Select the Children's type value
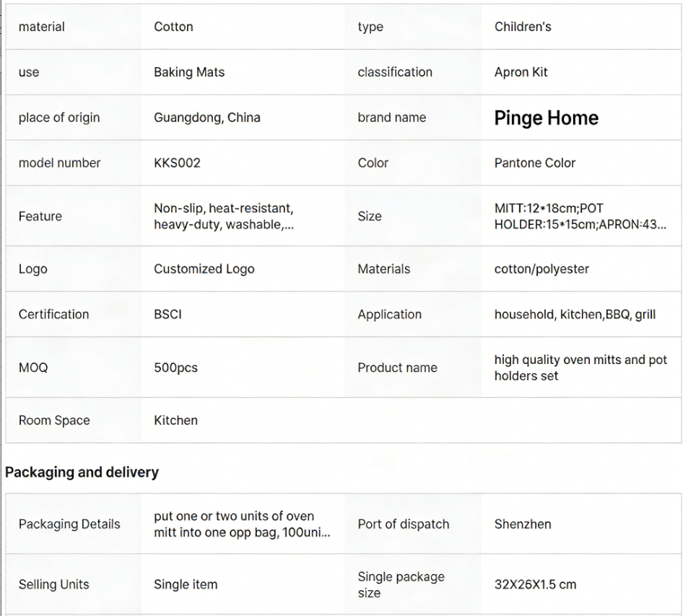Image resolution: width=683 pixels, height=616 pixels. click(x=523, y=27)
